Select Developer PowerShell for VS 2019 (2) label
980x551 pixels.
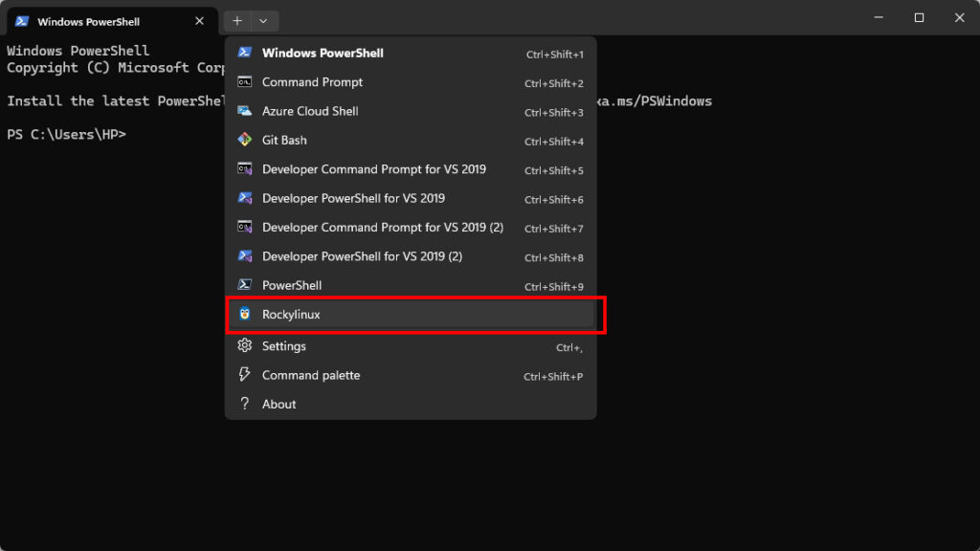tap(362, 256)
